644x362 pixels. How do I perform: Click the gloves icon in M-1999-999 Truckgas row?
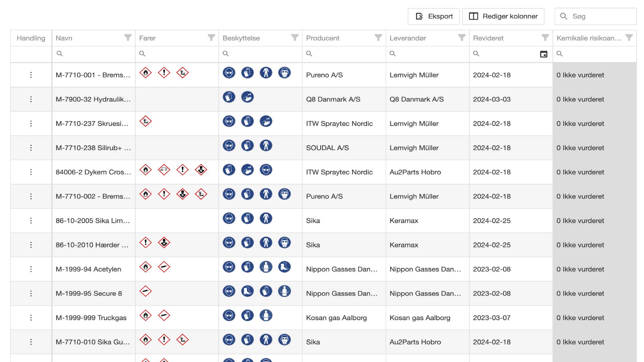click(x=248, y=315)
